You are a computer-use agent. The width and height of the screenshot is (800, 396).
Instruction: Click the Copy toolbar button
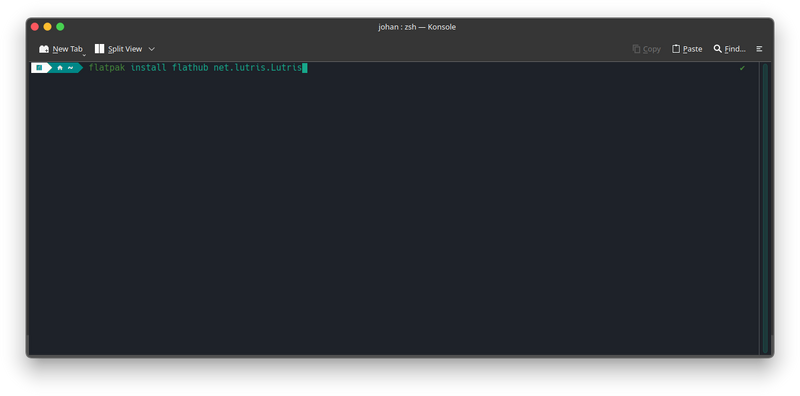click(646, 49)
